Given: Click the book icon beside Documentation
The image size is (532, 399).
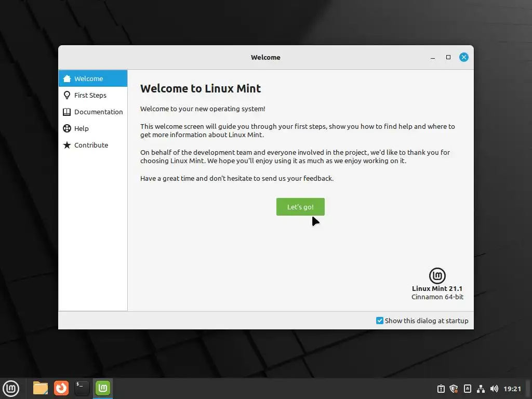Looking at the screenshot, I should coord(67,112).
